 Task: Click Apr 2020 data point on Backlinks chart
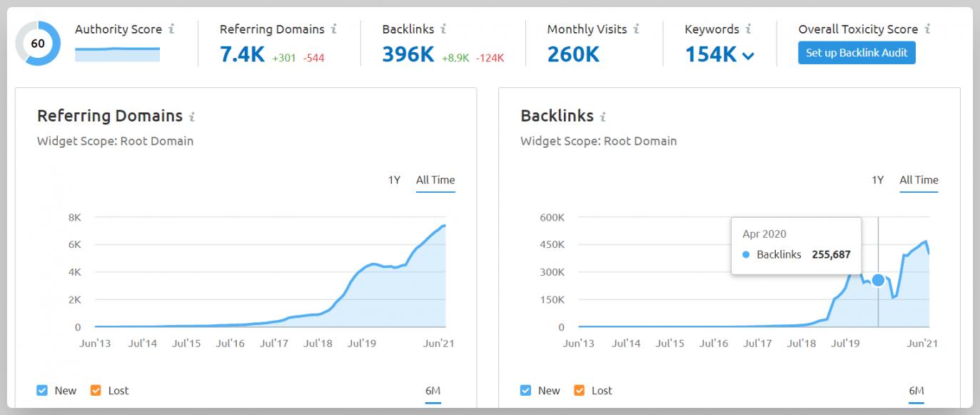pos(878,280)
